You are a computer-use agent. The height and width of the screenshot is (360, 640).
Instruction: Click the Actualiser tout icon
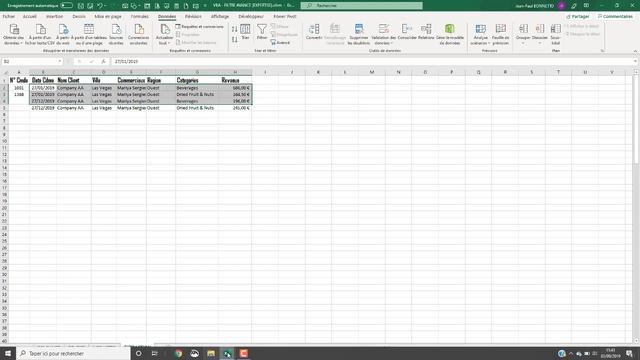(164, 29)
